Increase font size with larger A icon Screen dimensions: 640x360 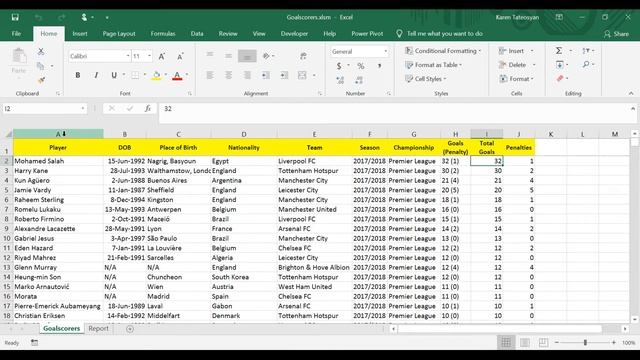coord(162,56)
